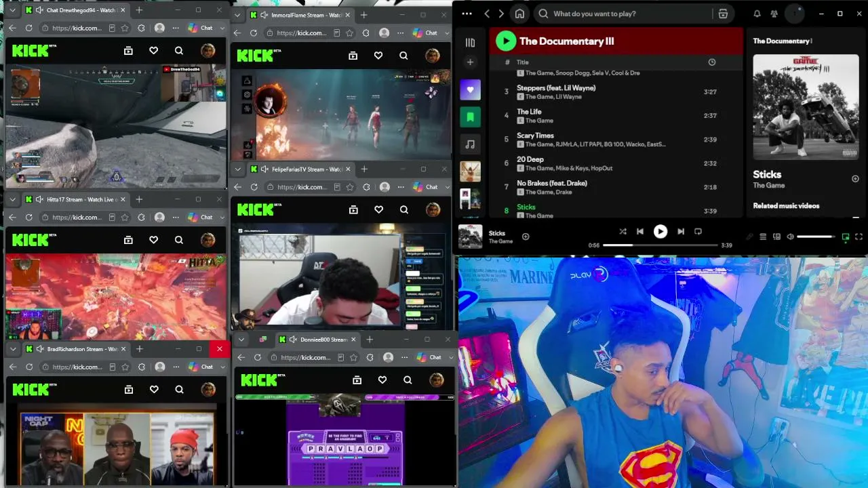This screenshot has height=488, width=868.
Task: Open Copilot Chat in the BradRichardson window
Action: click(201, 367)
